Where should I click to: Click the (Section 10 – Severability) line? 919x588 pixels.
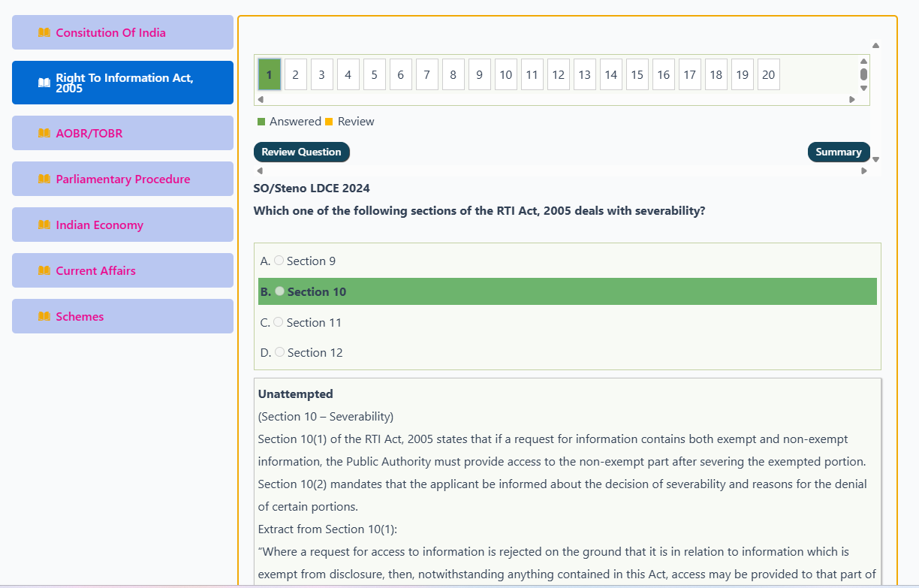[326, 416]
